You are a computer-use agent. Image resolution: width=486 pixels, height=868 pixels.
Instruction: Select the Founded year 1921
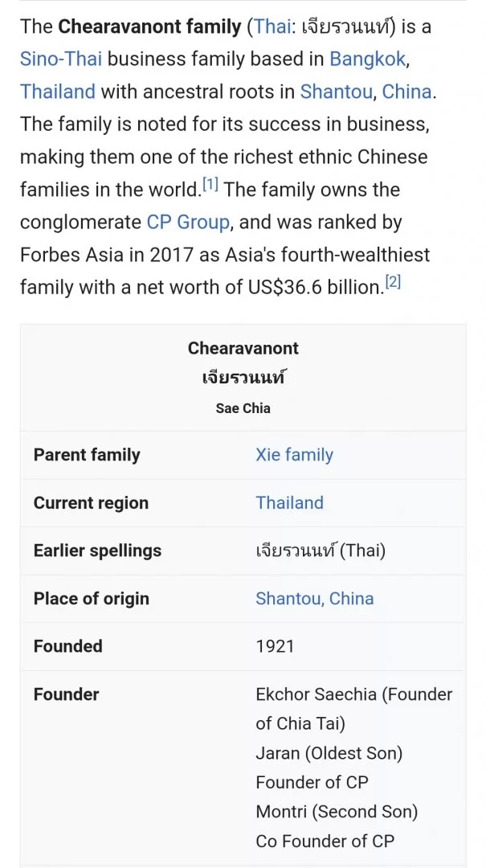coord(275,646)
